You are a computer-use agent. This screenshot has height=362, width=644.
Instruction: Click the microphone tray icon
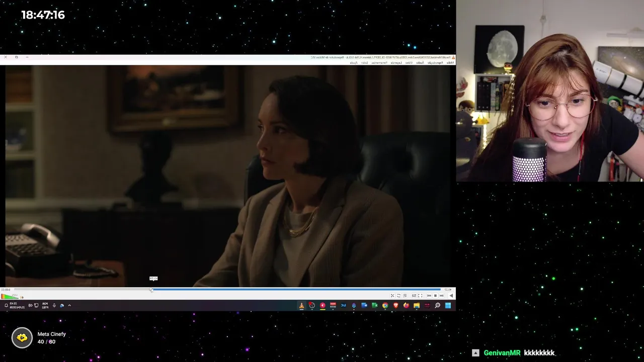[x=54, y=305]
